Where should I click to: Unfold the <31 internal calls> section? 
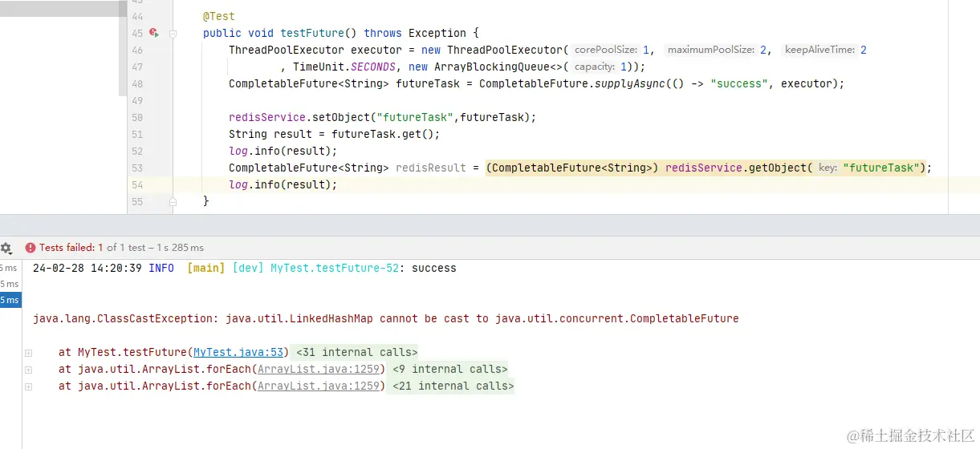[356, 352]
